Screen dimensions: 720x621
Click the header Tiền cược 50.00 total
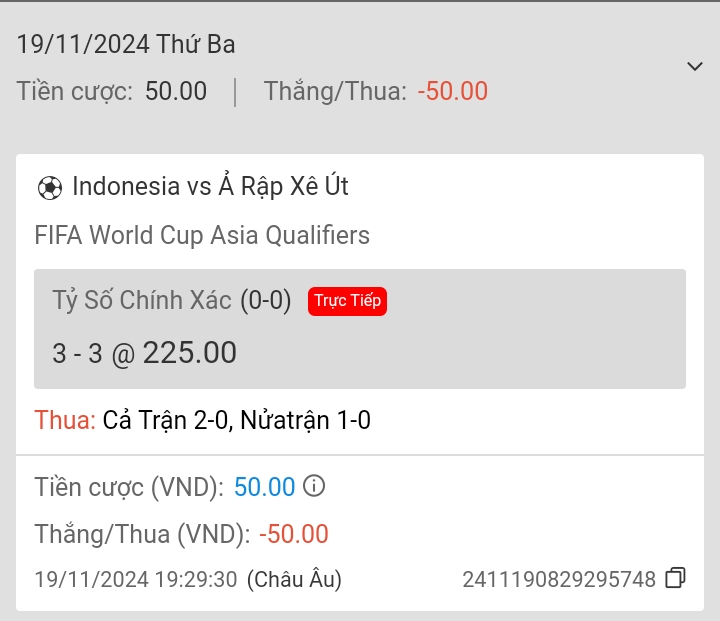[x=112, y=91]
